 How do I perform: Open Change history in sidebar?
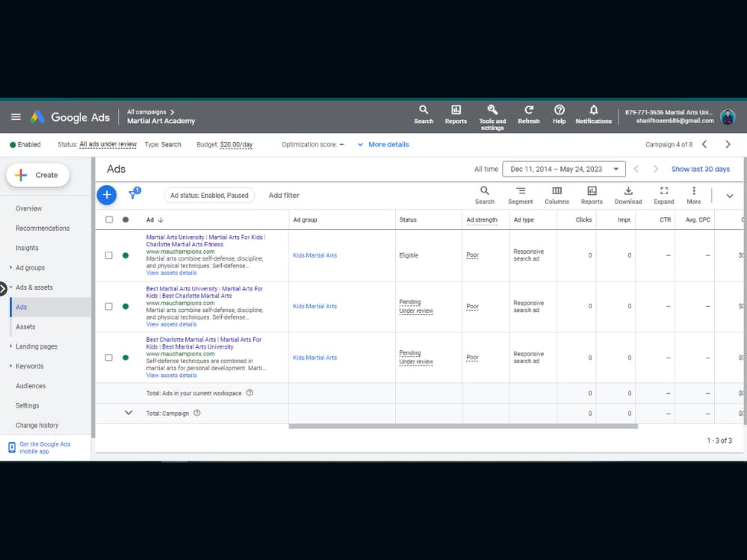tap(37, 426)
